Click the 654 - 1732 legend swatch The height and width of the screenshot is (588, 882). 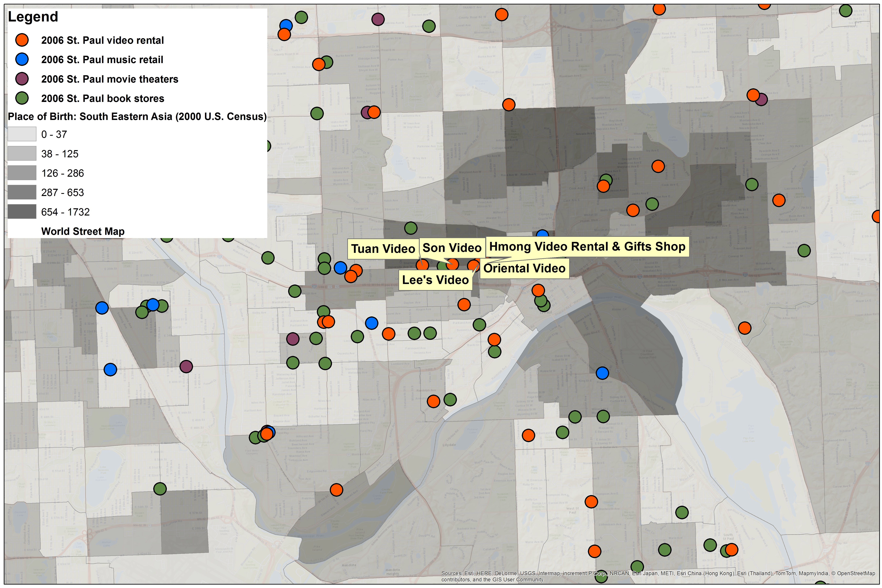pos(22,212)
